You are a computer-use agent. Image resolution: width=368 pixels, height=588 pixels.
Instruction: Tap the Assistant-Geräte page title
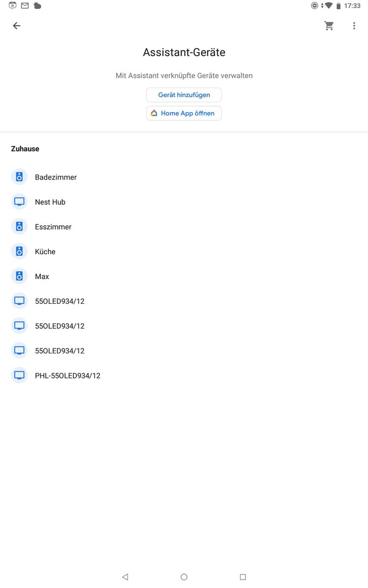click(184, 52)
